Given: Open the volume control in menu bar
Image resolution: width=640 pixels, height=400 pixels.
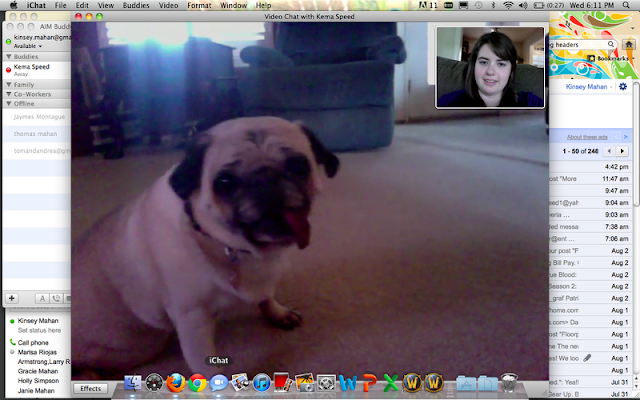Looking at the screenshot, I should point(523,5).
